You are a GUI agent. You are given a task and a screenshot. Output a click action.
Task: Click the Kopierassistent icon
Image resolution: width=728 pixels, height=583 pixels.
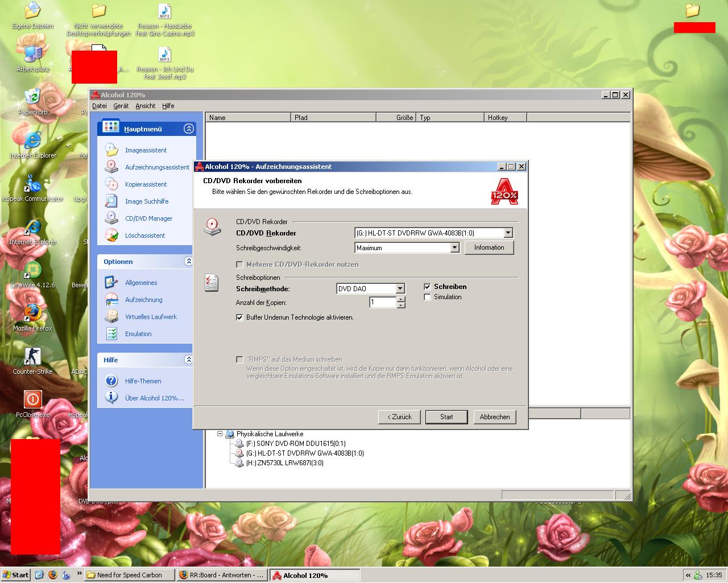(x=111, y=184)
